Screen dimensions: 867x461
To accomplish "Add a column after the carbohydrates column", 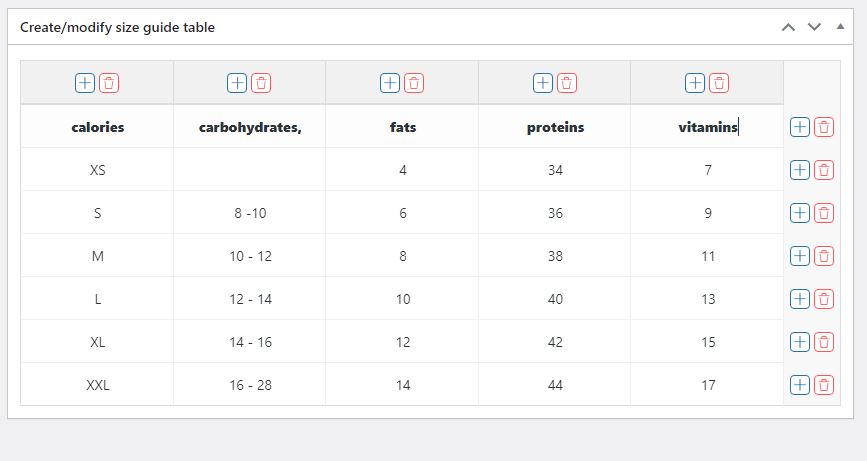I will pos(237,83).
